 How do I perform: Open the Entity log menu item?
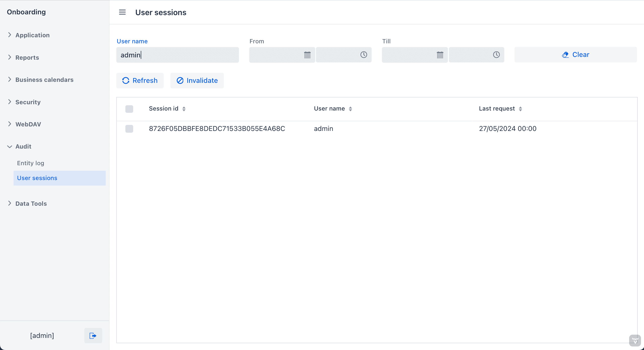point(30,163)
